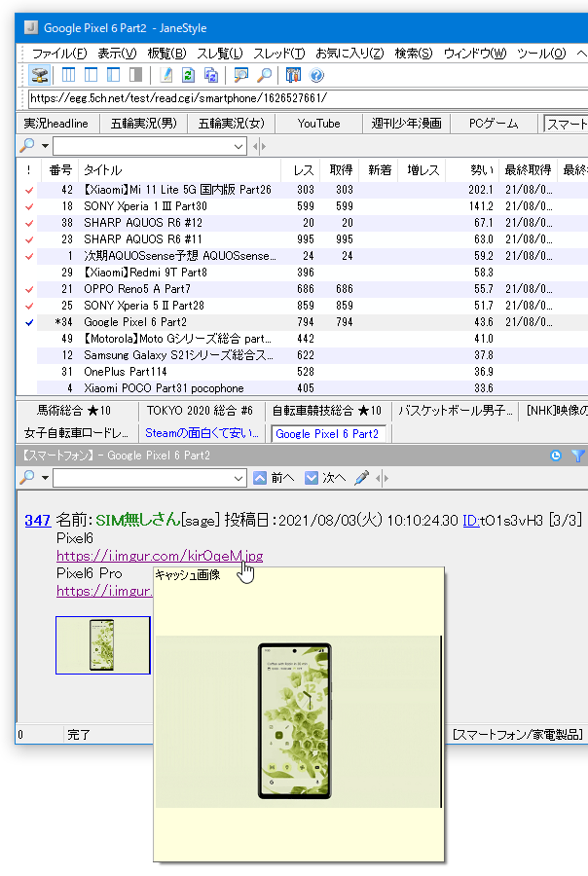Open the 自転車競技総合 ★10 thread tab

tap(326, 411)
